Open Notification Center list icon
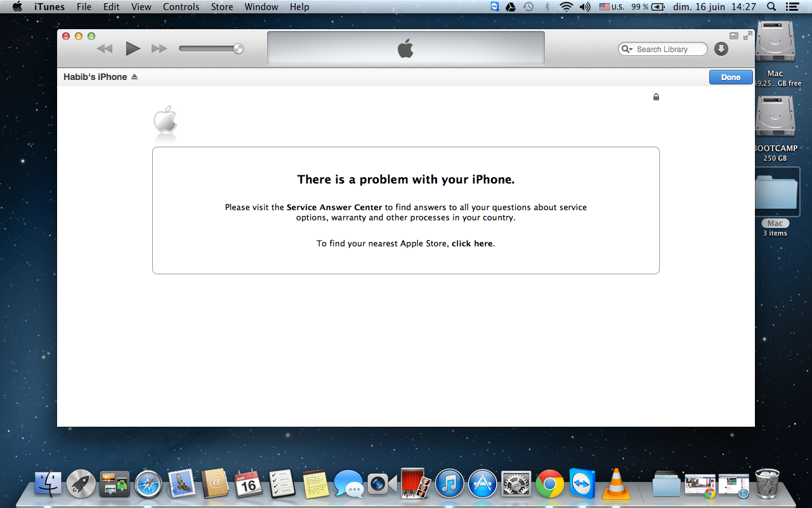This screenshot has width=812, height=508. pos(792,7)
